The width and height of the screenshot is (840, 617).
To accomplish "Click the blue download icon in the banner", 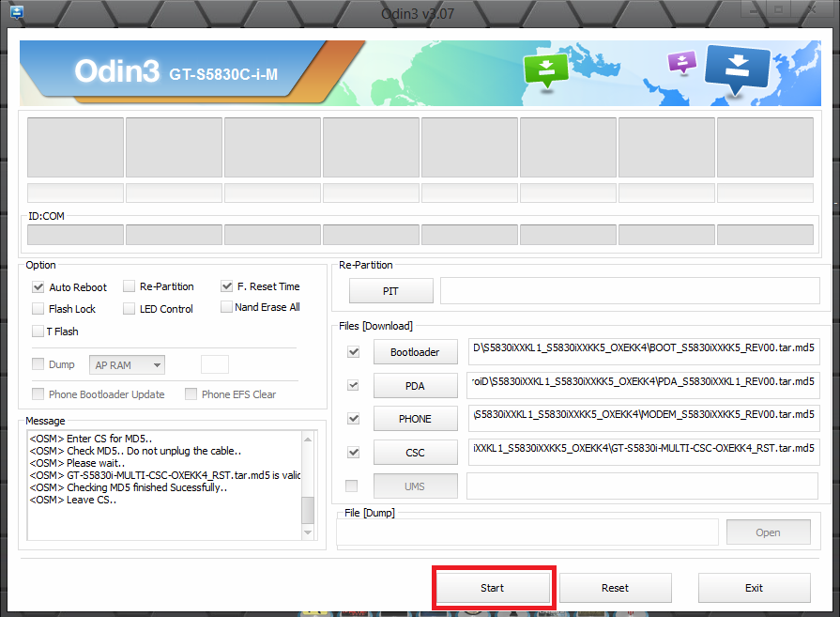I will [738, 70].
